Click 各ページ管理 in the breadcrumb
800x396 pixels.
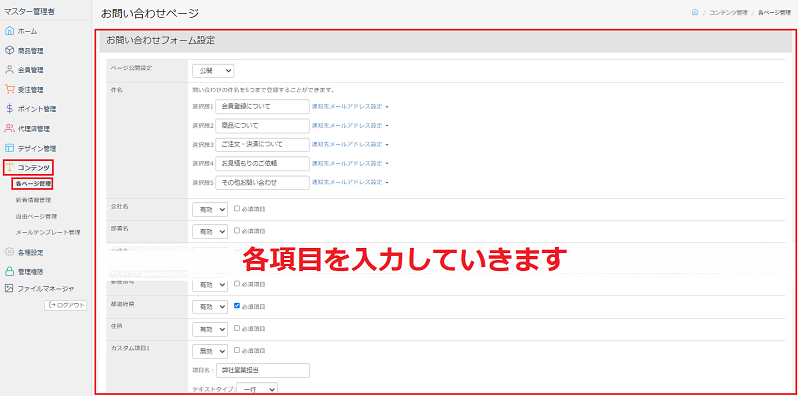click(x=774, y=13)
